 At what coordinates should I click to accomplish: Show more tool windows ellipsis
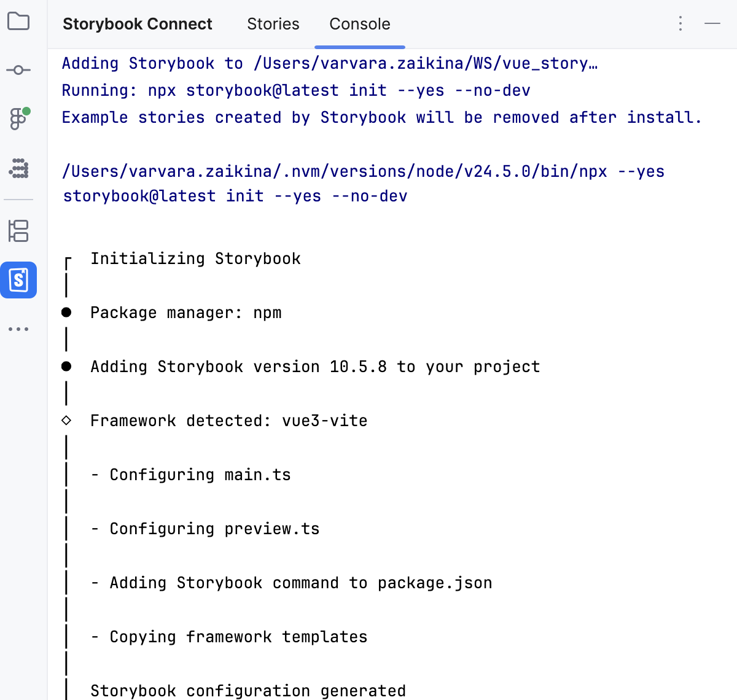tap(18, 330)
